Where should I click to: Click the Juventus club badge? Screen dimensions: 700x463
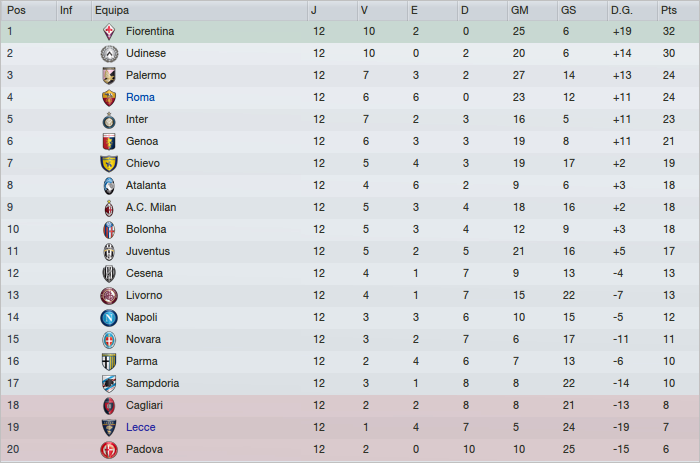(x=109, y=251)
